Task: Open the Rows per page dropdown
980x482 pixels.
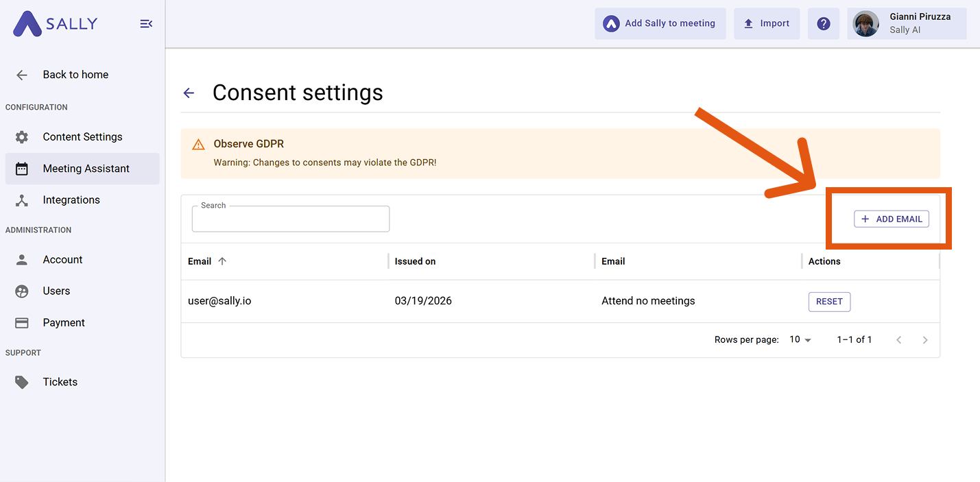Action: coord(800,340)
